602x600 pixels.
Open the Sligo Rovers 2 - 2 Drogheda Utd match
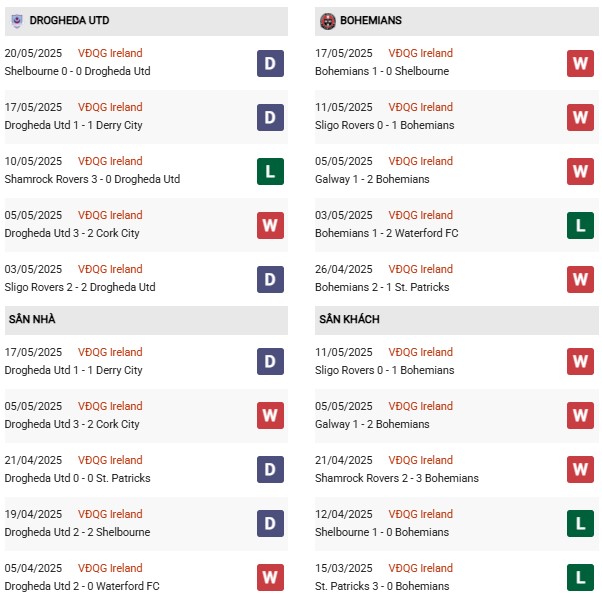coord(78,287)
